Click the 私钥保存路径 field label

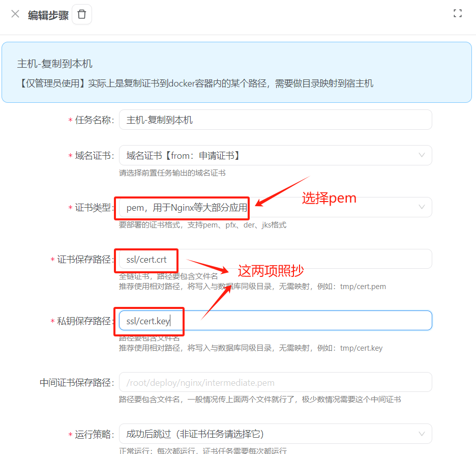click(x=84, y=321)
